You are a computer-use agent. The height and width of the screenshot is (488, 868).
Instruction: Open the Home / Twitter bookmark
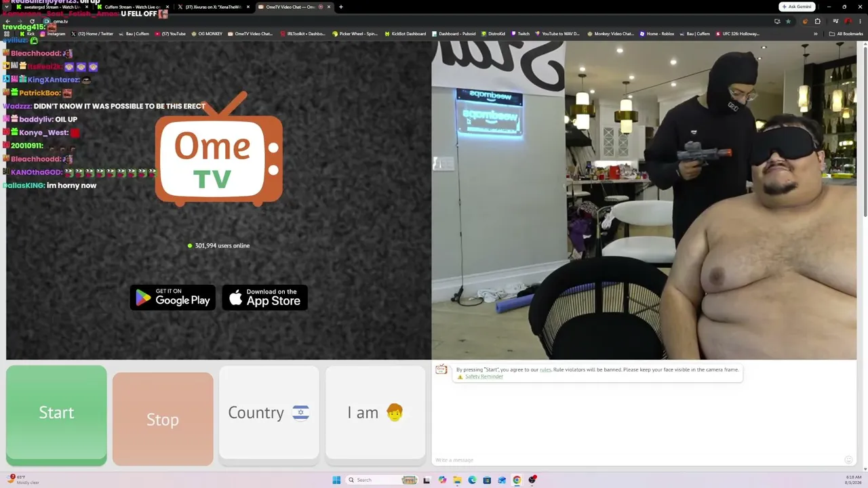tap(92, 34)
